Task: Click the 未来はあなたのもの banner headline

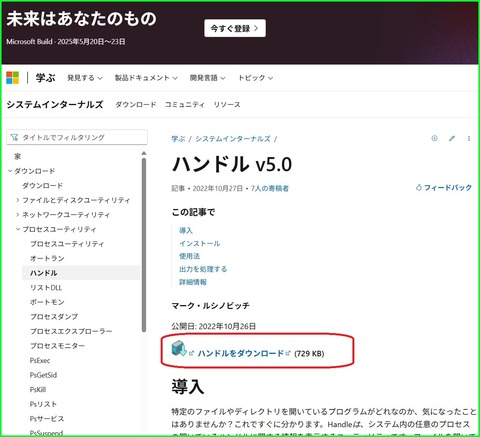Action: pos(81,18)
